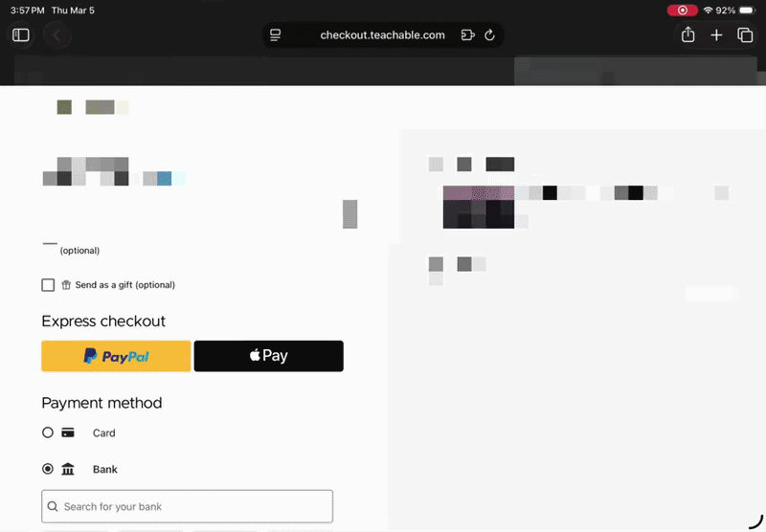Image resolution: width=766 pixels, height=532 pixels.
Task: Reload the checkout page
Action: point(489,35)
